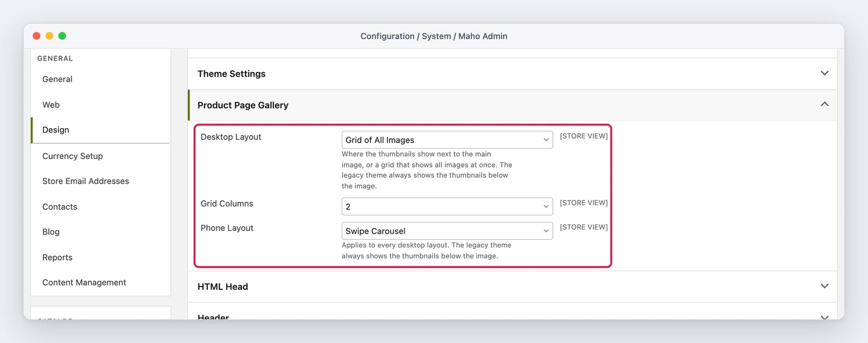Minimize the window with the yellow button
This screenshot has height=343, width=868.
[x=49, y=36]
